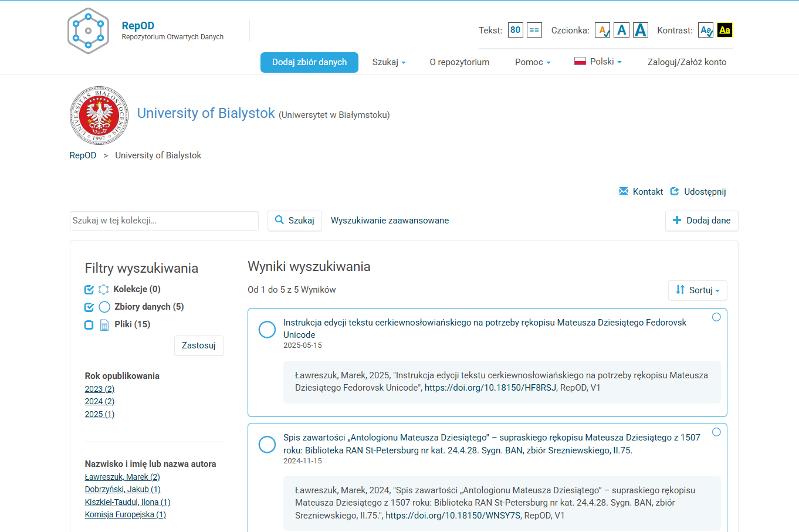The width and height of the screenshot is (799, 532).
Task: Click the Zbiory danych circle icon
Action: (104, 307)
